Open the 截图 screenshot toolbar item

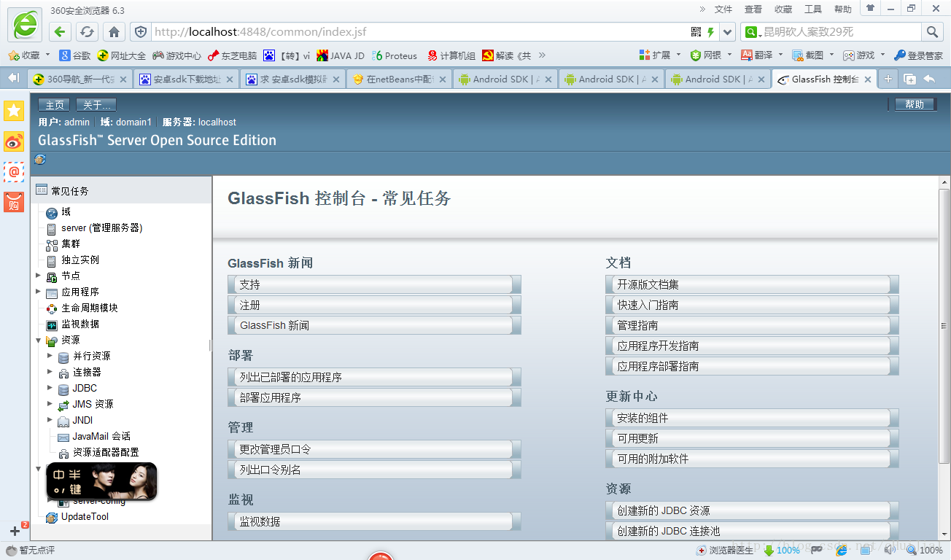(x=812, y=55)
